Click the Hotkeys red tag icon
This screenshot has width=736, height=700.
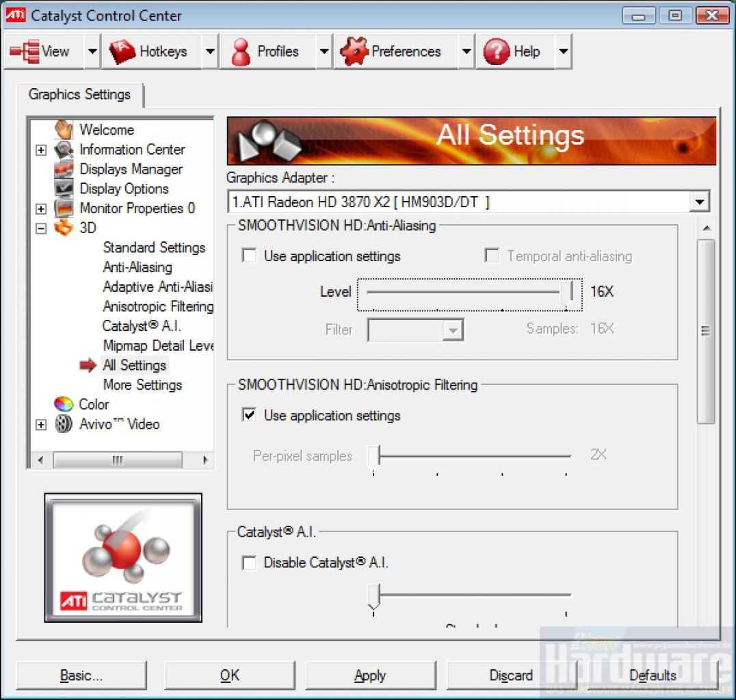[122, 51]
